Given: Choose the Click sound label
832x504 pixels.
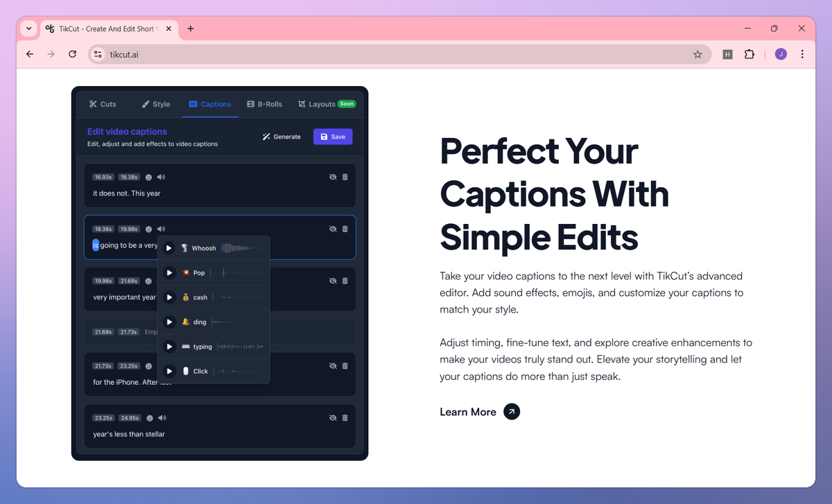Looking at the screenshot, I should [200, 372].
